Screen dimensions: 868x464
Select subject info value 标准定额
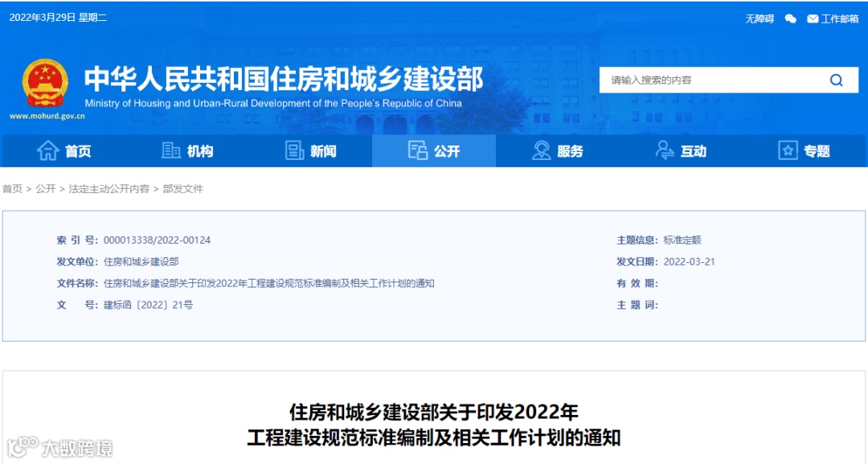click(682, 240)
